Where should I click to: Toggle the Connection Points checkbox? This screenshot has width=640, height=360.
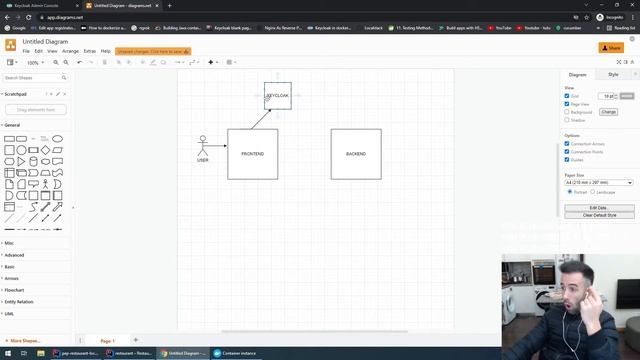567,151
